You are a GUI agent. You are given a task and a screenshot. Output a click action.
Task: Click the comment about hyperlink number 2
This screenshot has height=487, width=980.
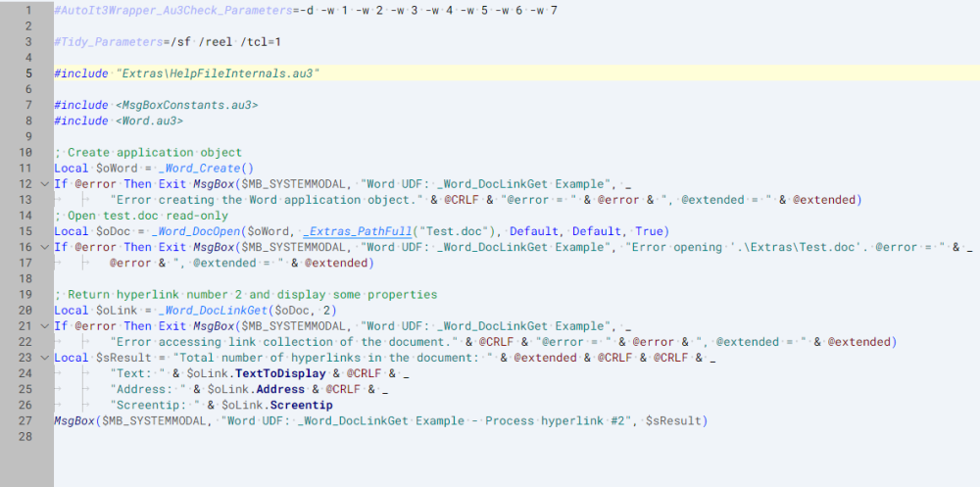(246, 294)
